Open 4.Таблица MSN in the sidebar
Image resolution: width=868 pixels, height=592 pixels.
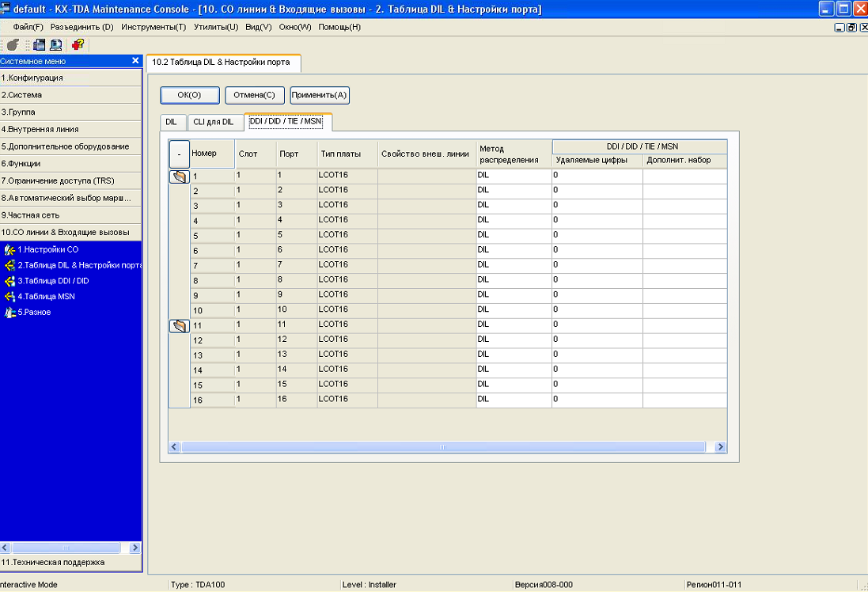[x=46, y=296]
